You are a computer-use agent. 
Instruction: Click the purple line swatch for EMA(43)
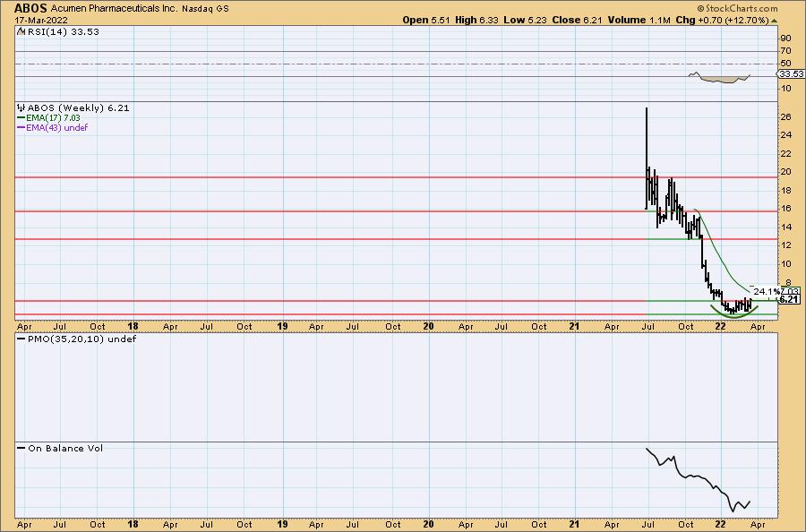[x=21, y=127]
